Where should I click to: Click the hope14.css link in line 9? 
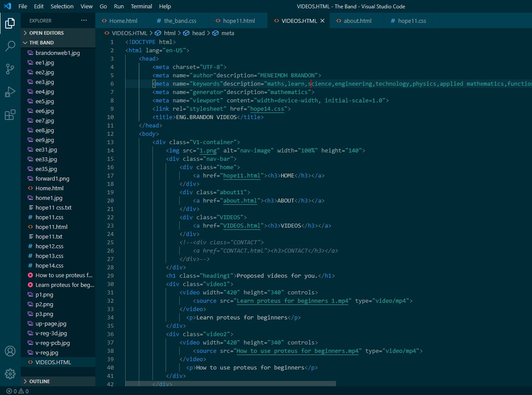pyautogui.click(x=267, y=109)
